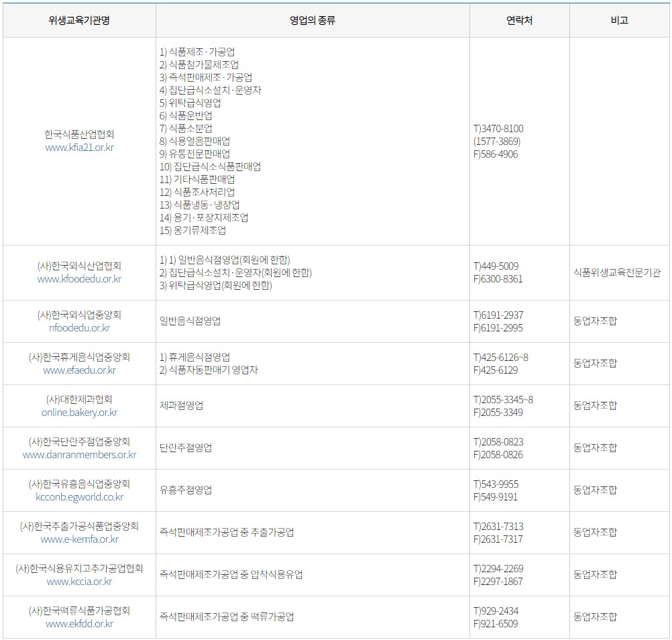Click the T)6191-2937 phone number
This screenshot has width=672, height=640.
tap(498, 315)
